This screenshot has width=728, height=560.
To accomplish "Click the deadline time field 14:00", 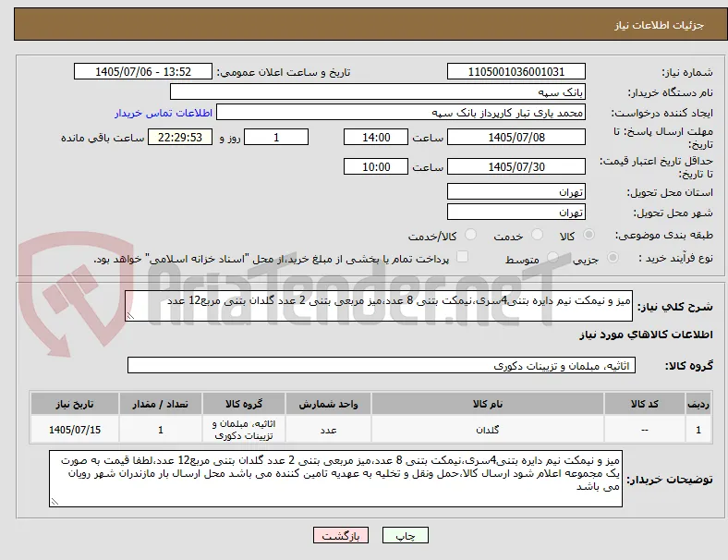I will coord(376,137).
